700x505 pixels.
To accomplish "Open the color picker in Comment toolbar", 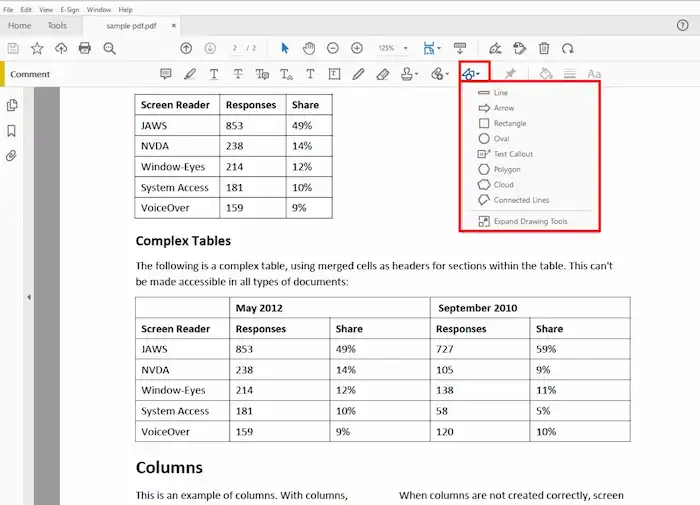I will [x=545, y=74].
